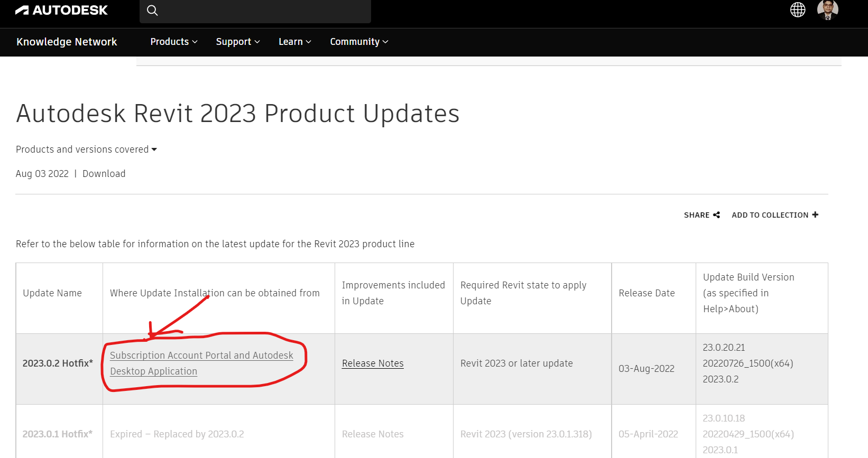This screenshot has height=458, width=868.
Task: Expand the Community menu
Action: pos(359,42)
